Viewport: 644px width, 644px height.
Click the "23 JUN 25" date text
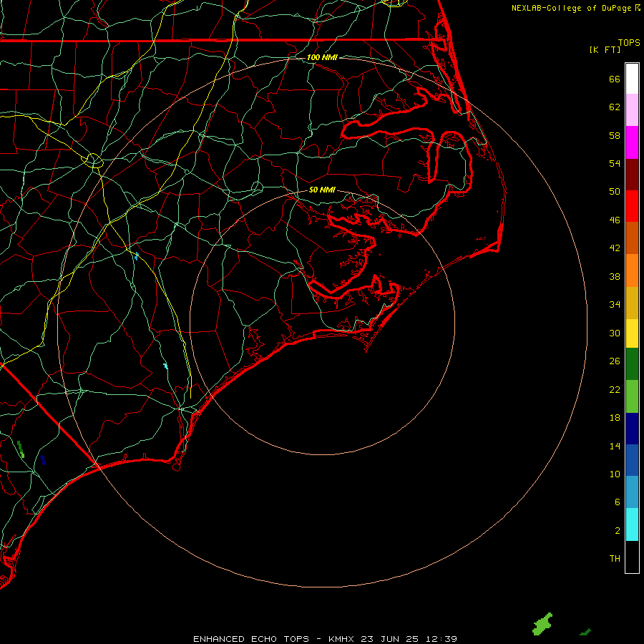click(389, 639)
